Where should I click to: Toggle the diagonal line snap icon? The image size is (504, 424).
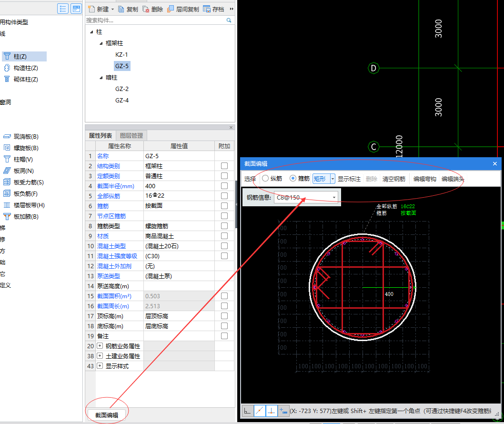click(260, 411)
